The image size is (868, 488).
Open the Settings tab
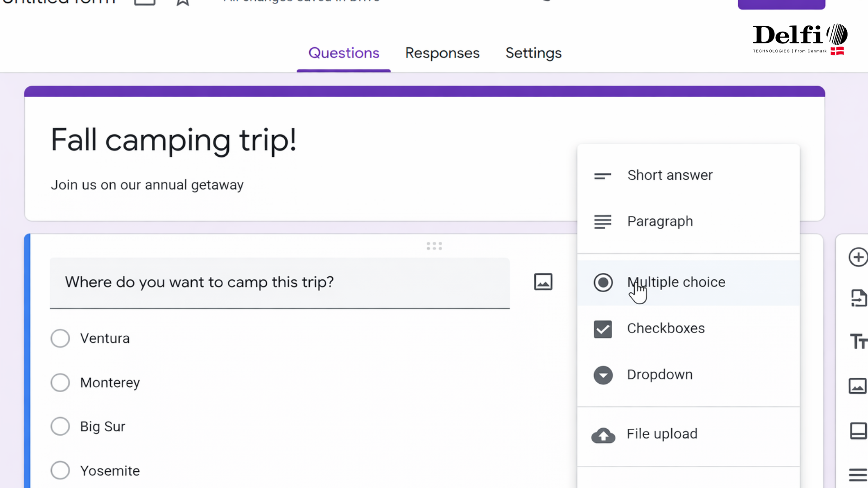533,53
